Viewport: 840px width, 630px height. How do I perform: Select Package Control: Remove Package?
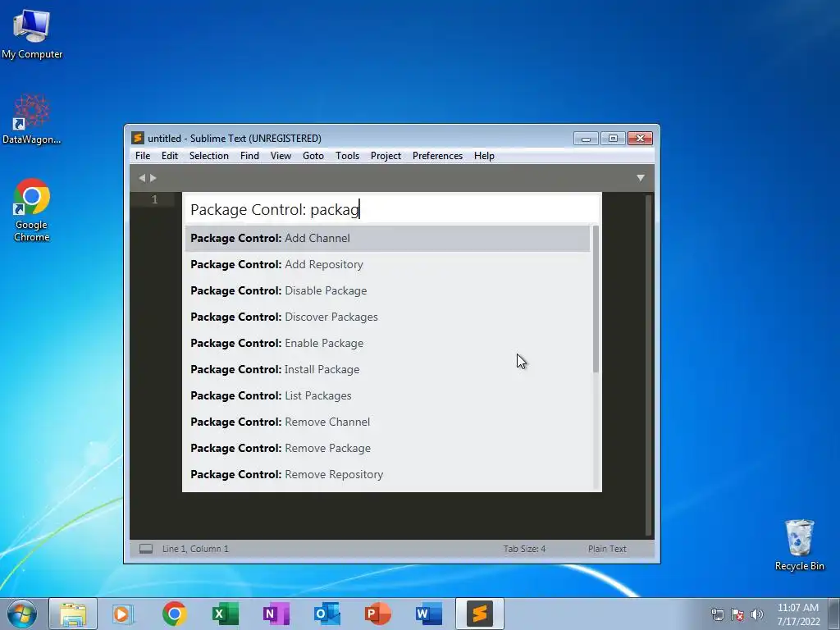(x=387, y=449)
